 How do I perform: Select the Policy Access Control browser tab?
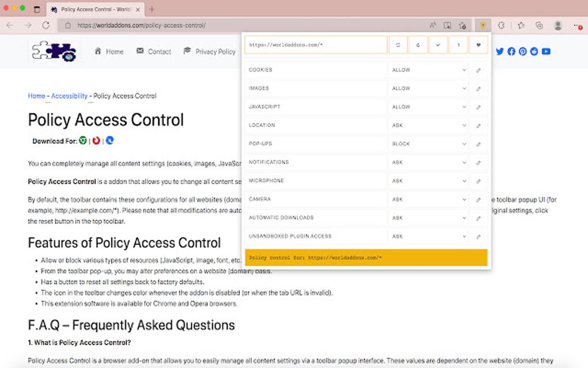tap(95, 9)
